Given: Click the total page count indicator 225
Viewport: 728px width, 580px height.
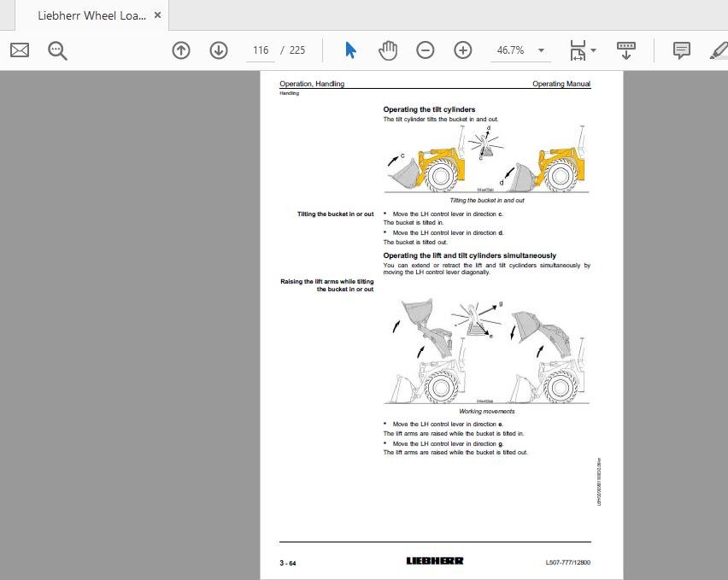Looking at the screenshot, I should click(x=299, y=50).
